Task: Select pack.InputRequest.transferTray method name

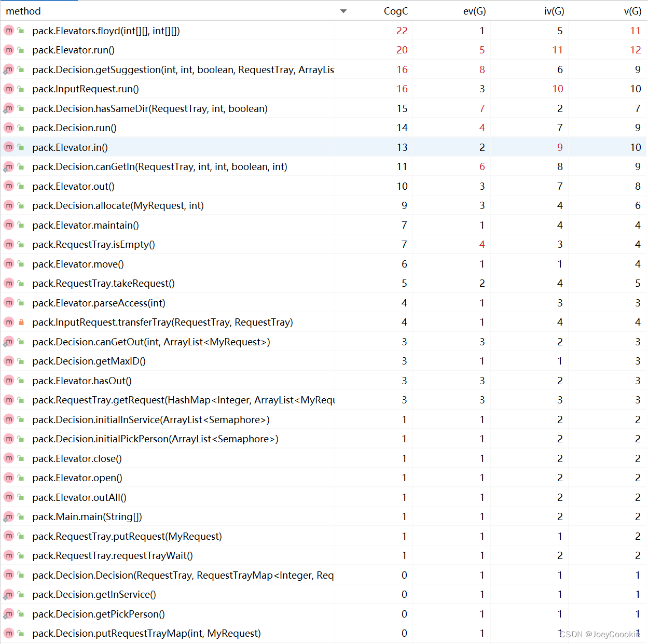Action: (x=162, y=322)
